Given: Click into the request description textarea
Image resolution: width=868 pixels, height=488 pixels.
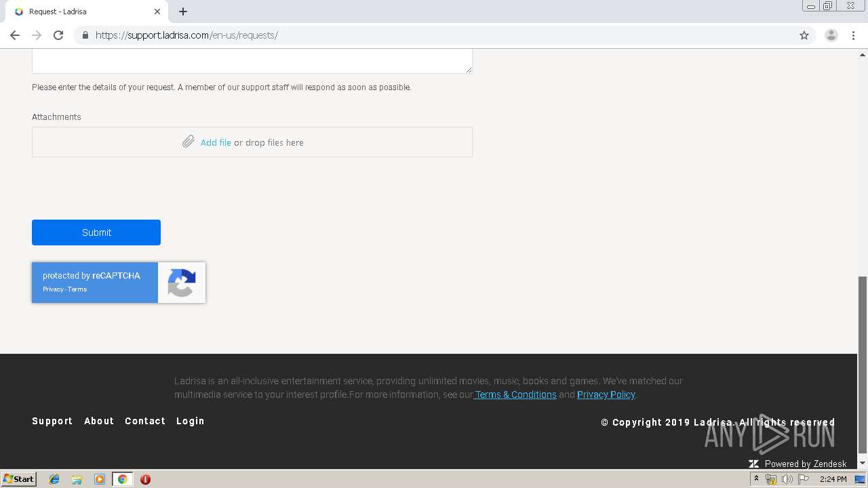Looking at the screenshot, I should tap(252, 61).
